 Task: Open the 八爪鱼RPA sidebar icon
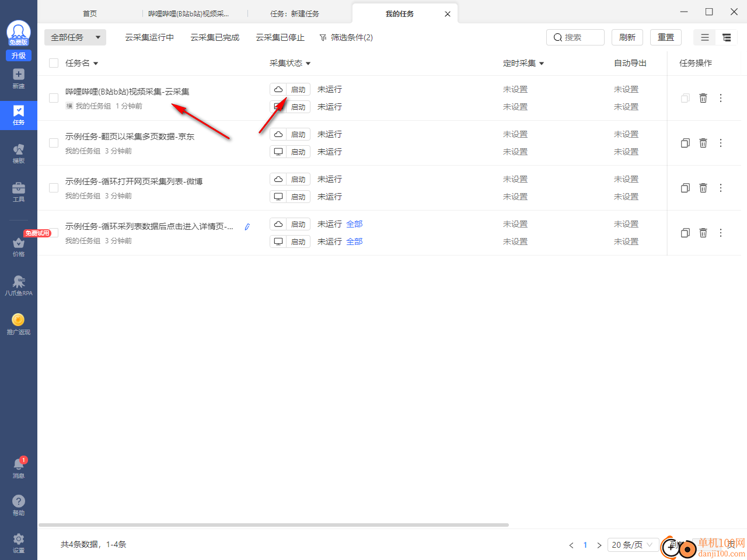click(19, 286)
